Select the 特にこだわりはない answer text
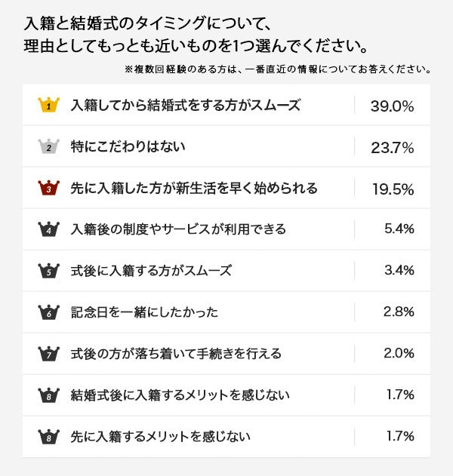Viewport: 453px width, 476px height. click(x=128, y=146)
